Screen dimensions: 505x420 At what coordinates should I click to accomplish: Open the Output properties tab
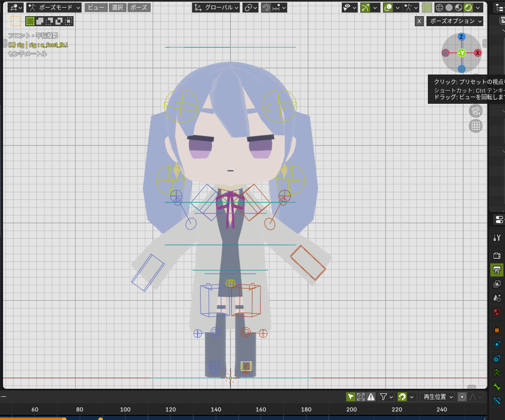(x=497, y=270)
